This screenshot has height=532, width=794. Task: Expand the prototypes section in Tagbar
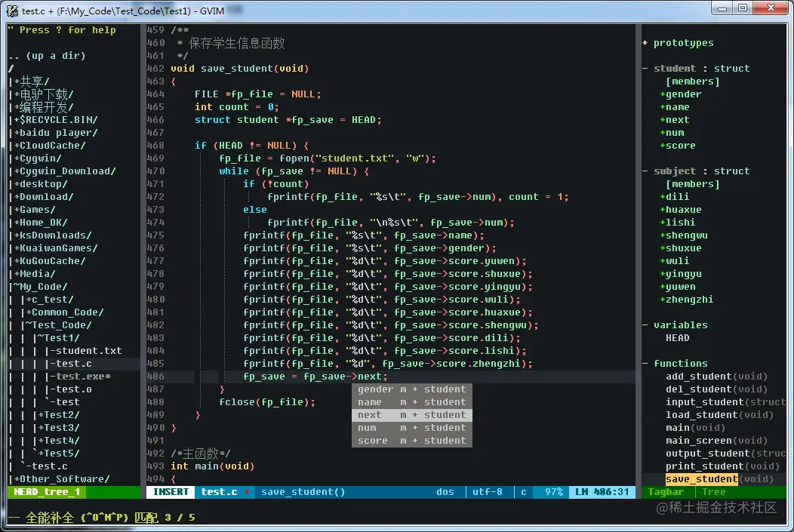[x=645, y=43]
